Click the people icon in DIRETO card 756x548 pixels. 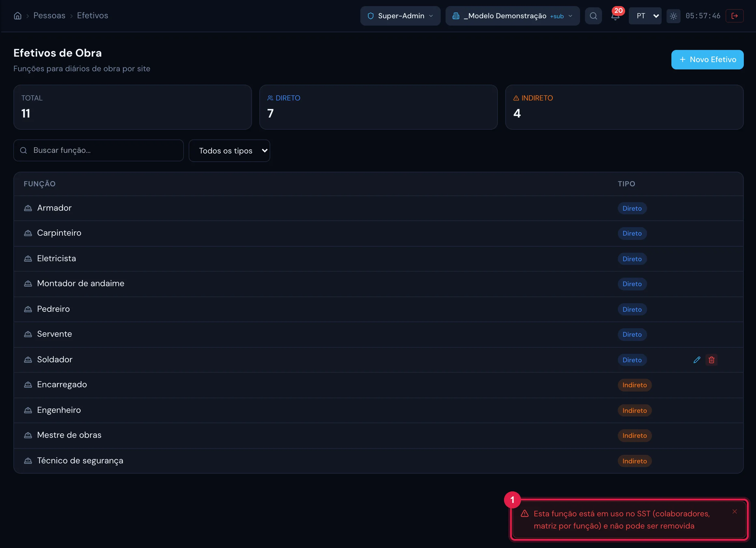[270, 98]
